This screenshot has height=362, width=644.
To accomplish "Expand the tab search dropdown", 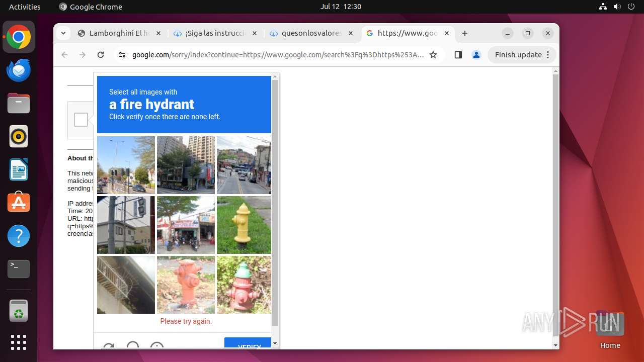I will click(x=63, y=33).
